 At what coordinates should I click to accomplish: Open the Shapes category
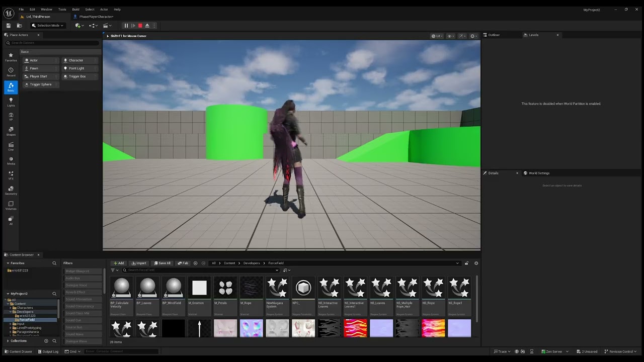pos(11,132)
